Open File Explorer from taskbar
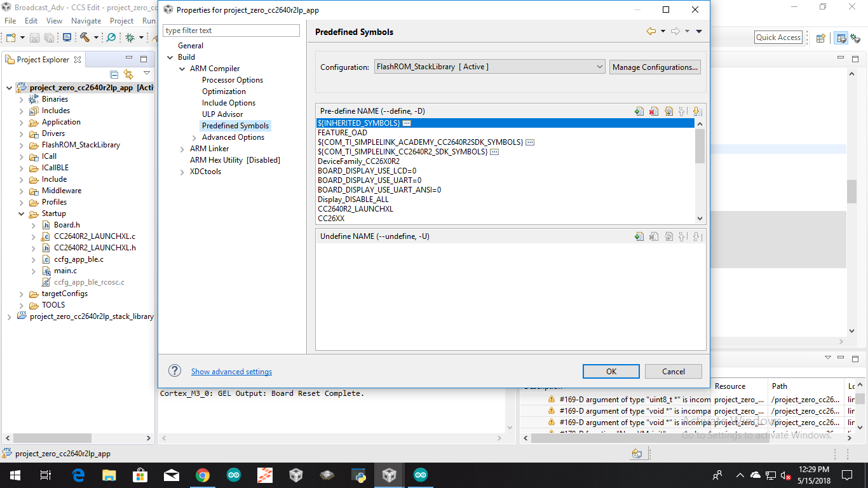 [x=109, y=475]
